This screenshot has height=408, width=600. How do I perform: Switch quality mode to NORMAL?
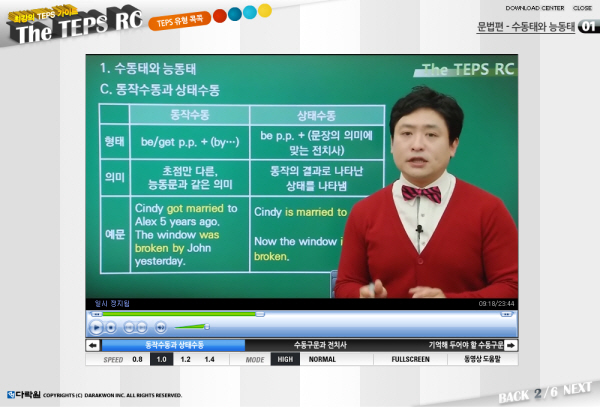pos(322,359)
